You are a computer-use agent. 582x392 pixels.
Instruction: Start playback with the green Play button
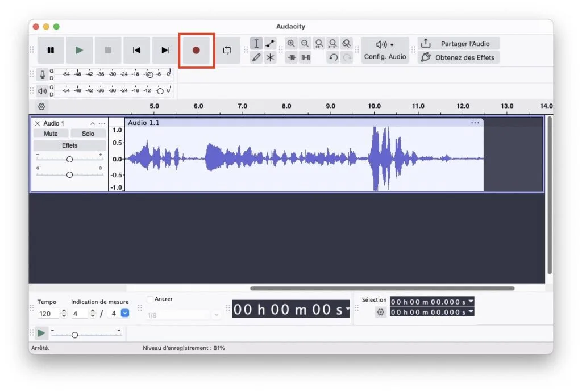79,50
